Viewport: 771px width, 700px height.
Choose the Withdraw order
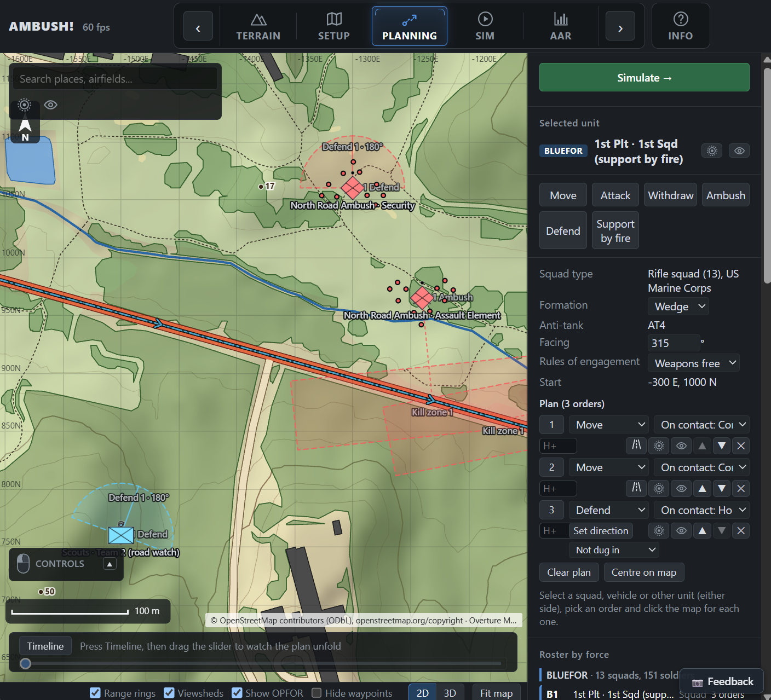click(670, 195)
